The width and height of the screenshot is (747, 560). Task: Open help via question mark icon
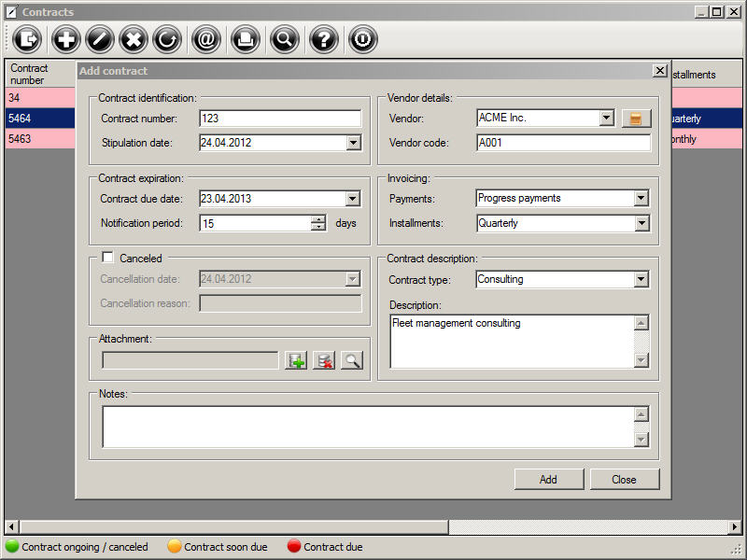point(324,39)
